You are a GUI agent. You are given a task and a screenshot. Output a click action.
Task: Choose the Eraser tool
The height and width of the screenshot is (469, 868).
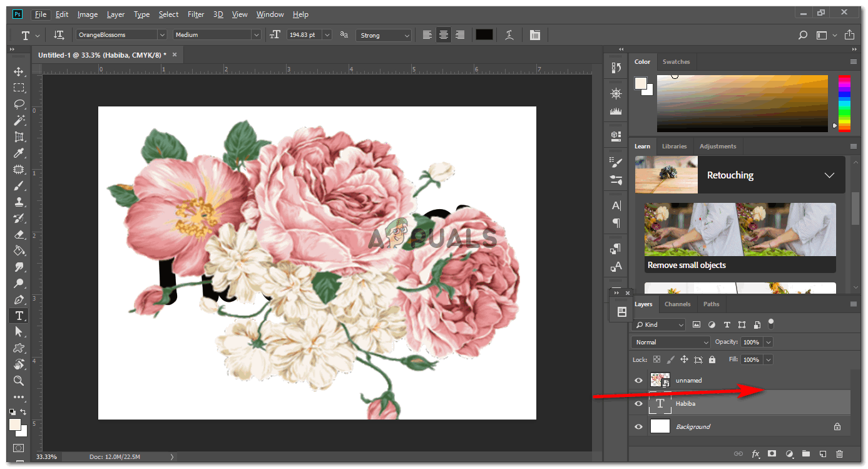click(19, 235)
